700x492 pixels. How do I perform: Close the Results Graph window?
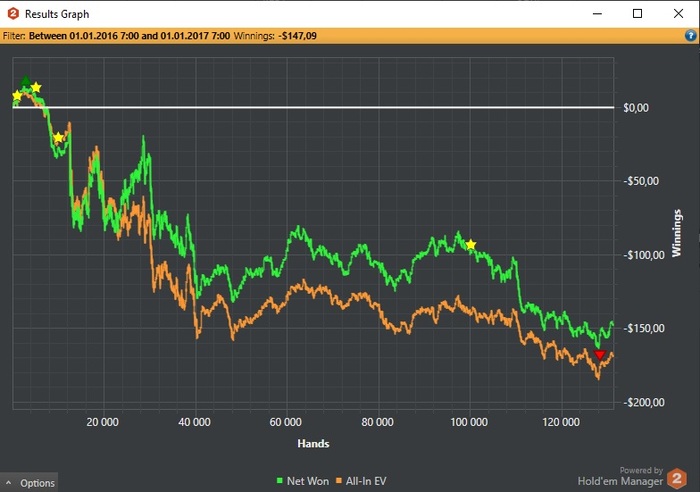tap(678, 14)
